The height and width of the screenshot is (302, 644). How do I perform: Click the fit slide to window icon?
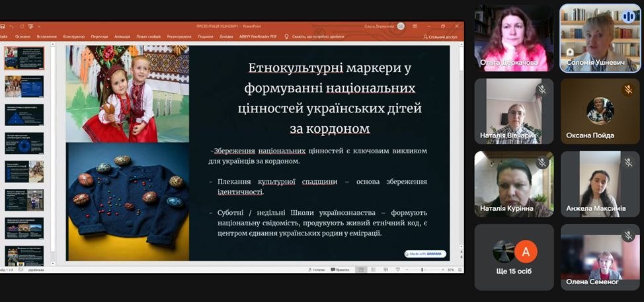460,270
